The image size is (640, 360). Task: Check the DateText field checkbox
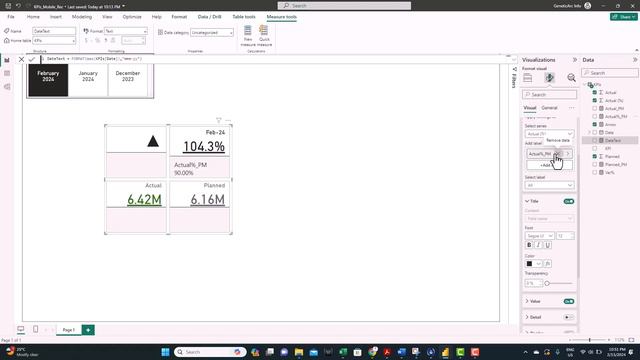click(594, 140)
